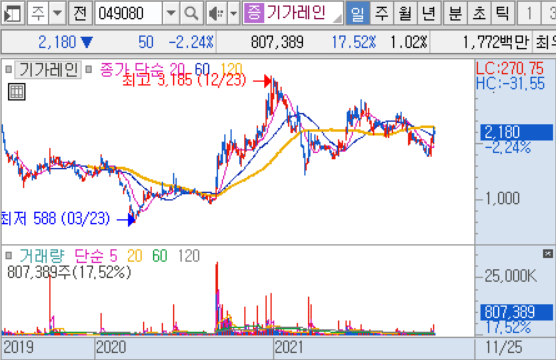
Task: Click the LC:270.75 indicator
Action: coord(510,68)
